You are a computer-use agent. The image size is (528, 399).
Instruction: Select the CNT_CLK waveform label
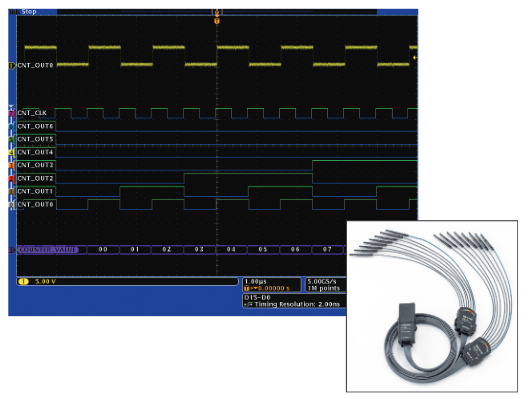[x=32, y=113]
